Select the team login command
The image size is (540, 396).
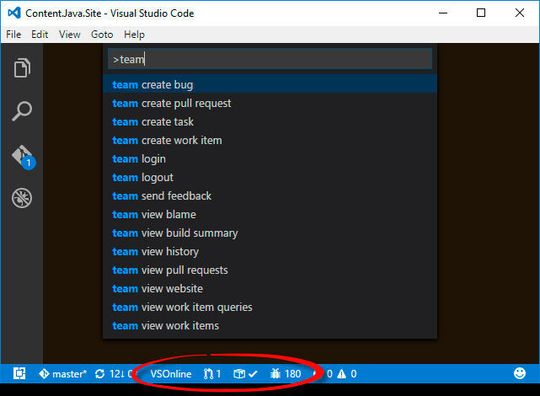point(270,159)
